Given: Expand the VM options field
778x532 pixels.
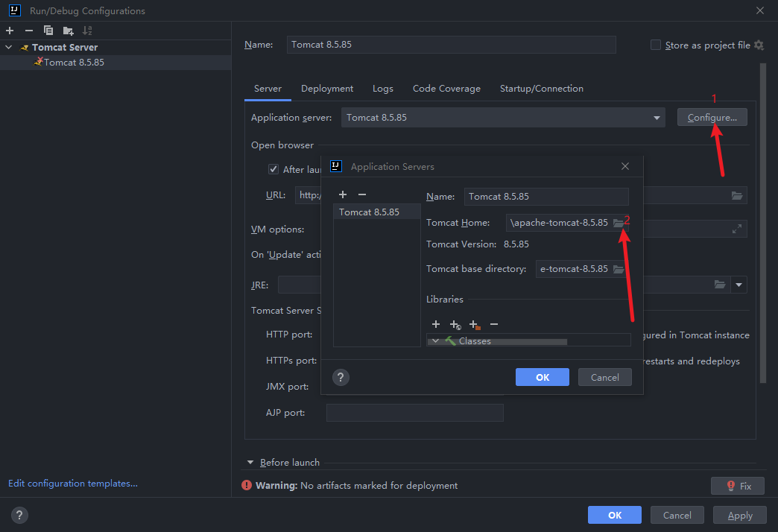Looking at the screenshot, I should (x=736, y=229).
